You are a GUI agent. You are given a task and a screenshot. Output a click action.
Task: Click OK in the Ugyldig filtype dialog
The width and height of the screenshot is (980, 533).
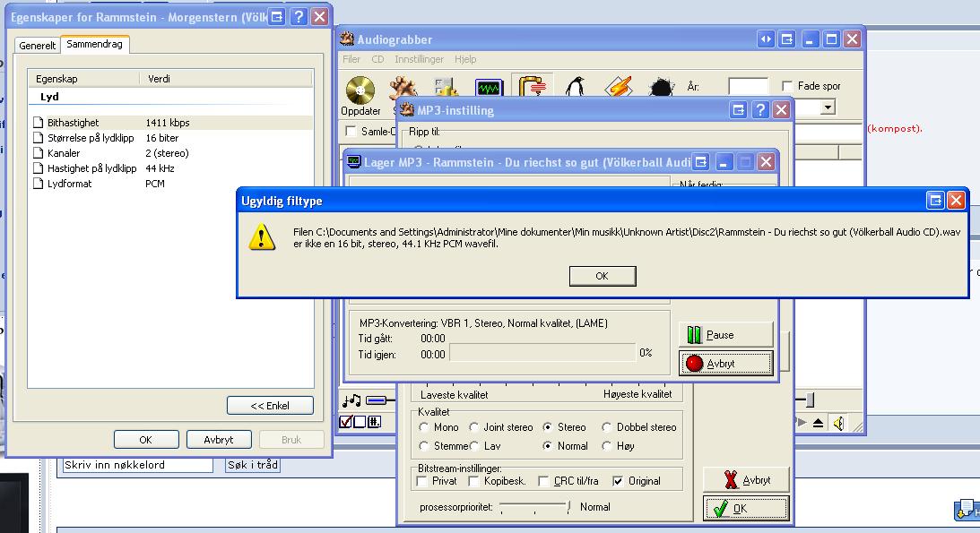(x=603, y=276)
